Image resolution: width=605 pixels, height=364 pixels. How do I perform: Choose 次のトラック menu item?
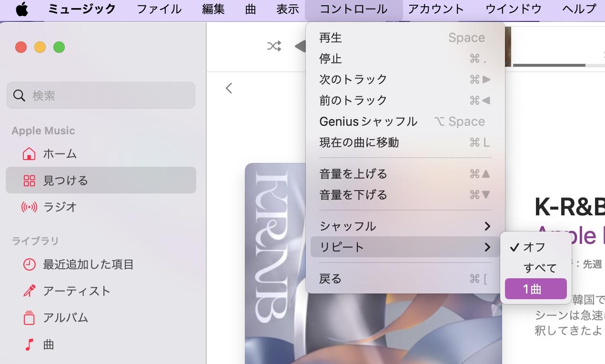(405, 79)
